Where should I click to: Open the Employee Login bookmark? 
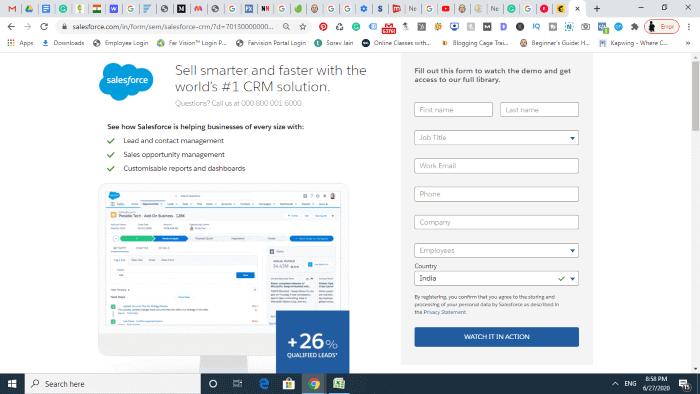click(x=121, y=43)
